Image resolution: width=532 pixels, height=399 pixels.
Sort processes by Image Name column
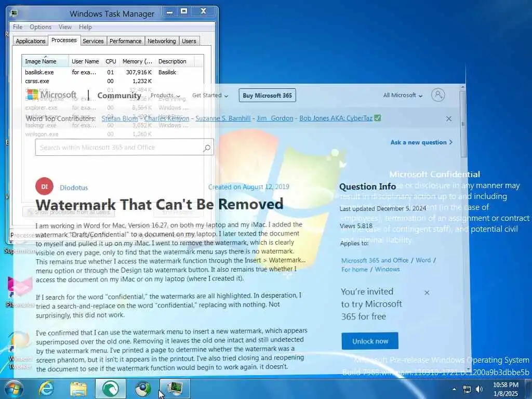click(46, 61)
